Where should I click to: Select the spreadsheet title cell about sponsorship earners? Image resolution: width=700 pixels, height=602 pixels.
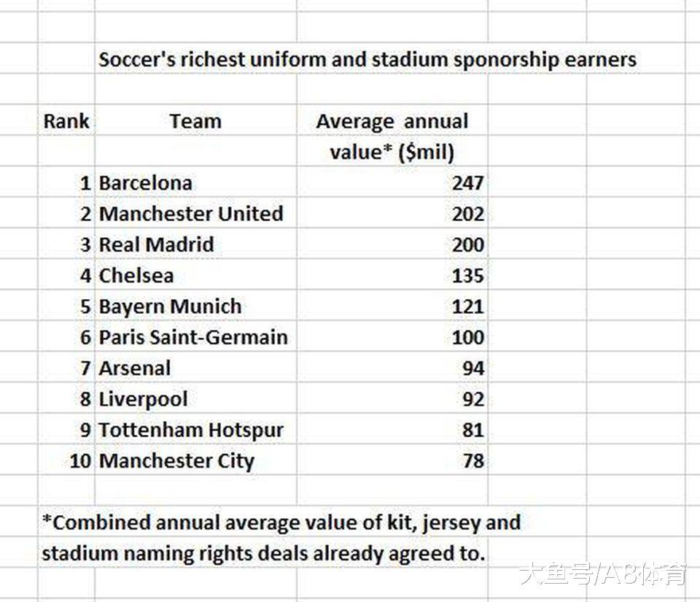[x=367, y=60]
